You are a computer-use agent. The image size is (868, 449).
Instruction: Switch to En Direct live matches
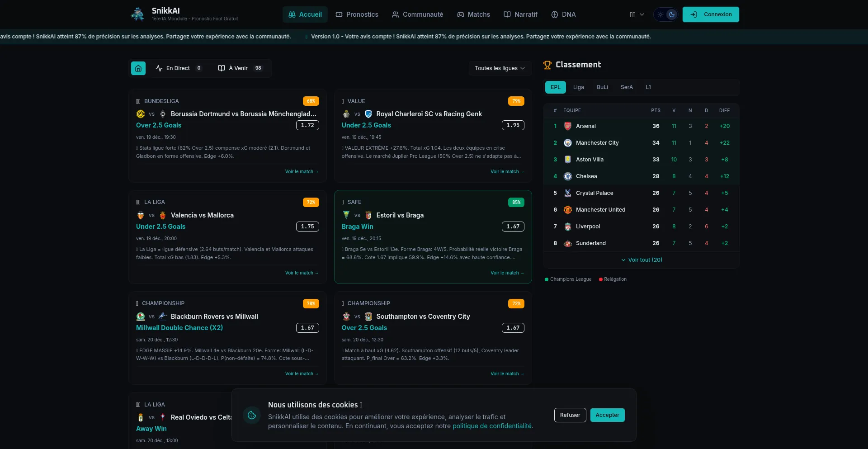click(x=178, y=68)
